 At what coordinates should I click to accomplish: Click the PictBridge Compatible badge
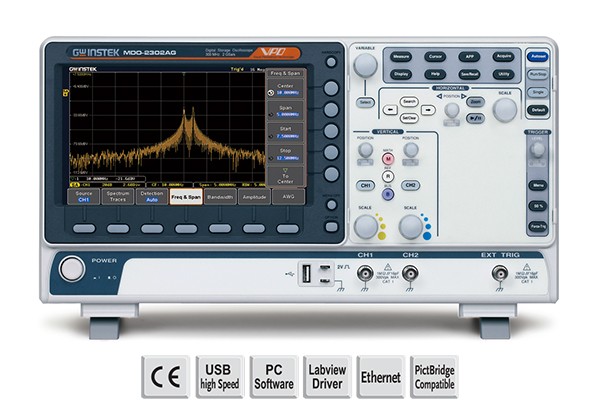434,378
